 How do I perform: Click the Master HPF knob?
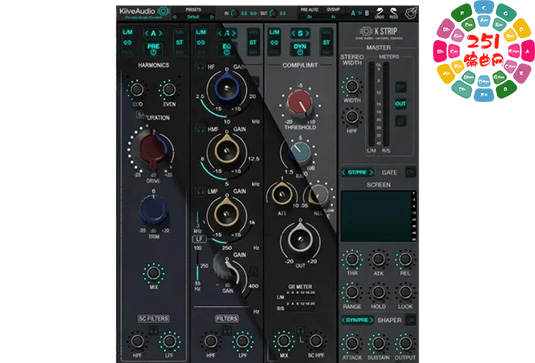(352, 117)
